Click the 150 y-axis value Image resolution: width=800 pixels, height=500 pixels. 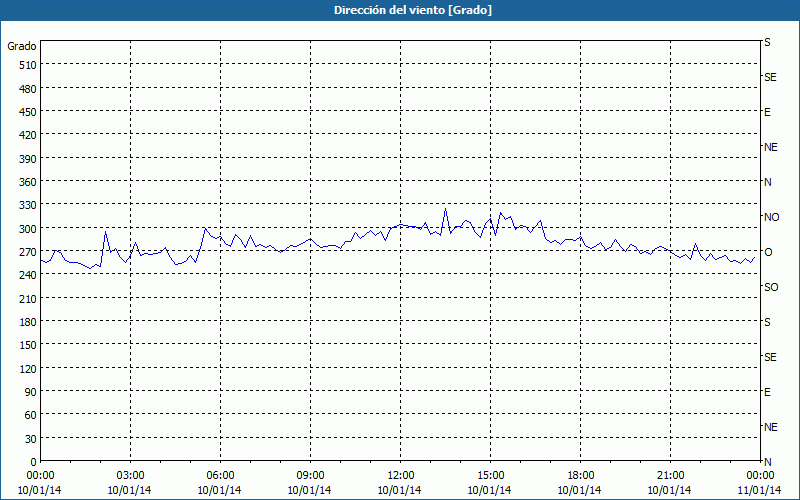coord(28,345)
